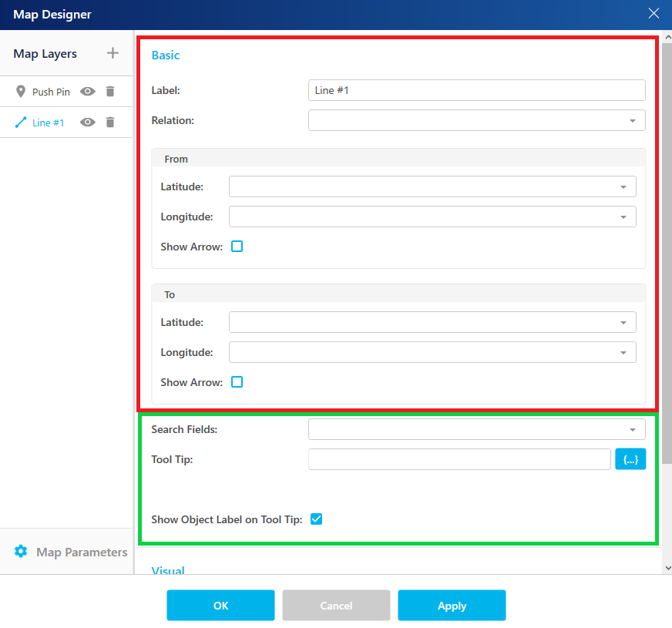Click the Label input field
This screenshot has width=672, height=628.
click(x=476, y=90)
